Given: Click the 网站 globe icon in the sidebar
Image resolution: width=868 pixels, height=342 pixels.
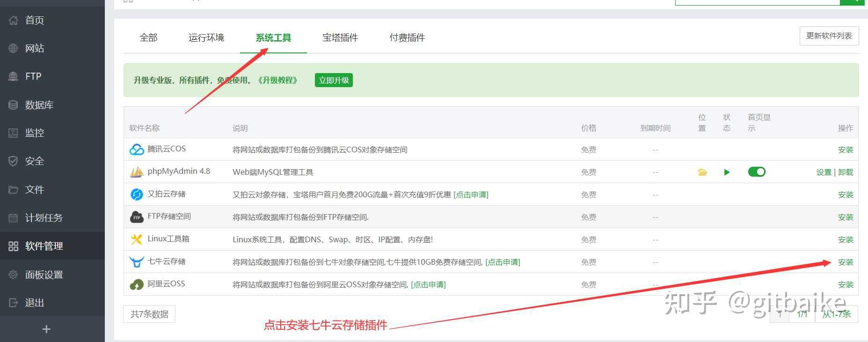Looking at the screenshot, I should tap(13, 48).
